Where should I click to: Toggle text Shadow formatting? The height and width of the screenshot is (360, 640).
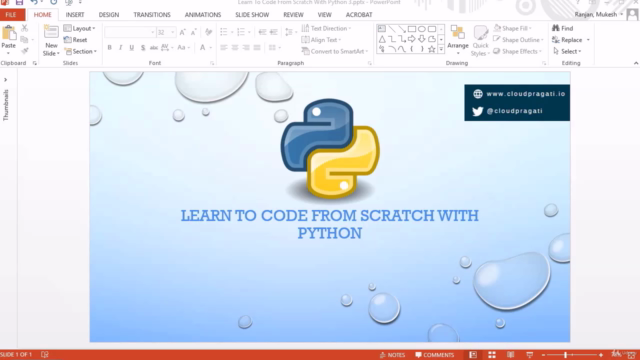pyautogui.click(x=143, y=48)
